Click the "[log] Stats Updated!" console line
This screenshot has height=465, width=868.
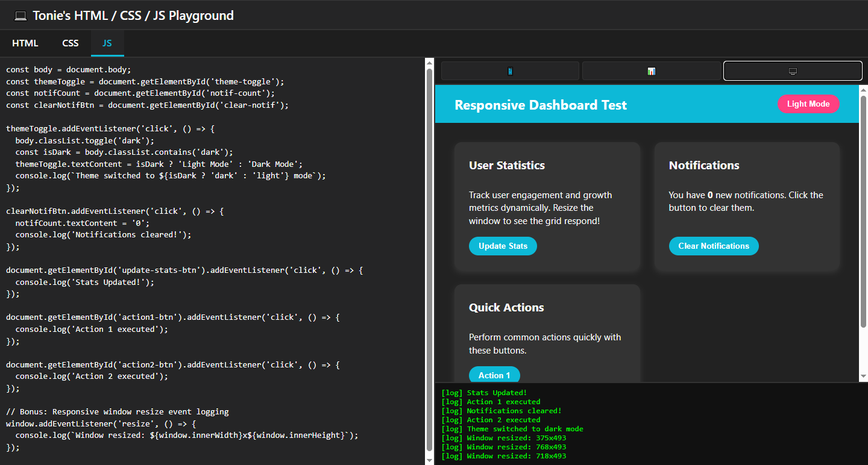click(484, 393)
